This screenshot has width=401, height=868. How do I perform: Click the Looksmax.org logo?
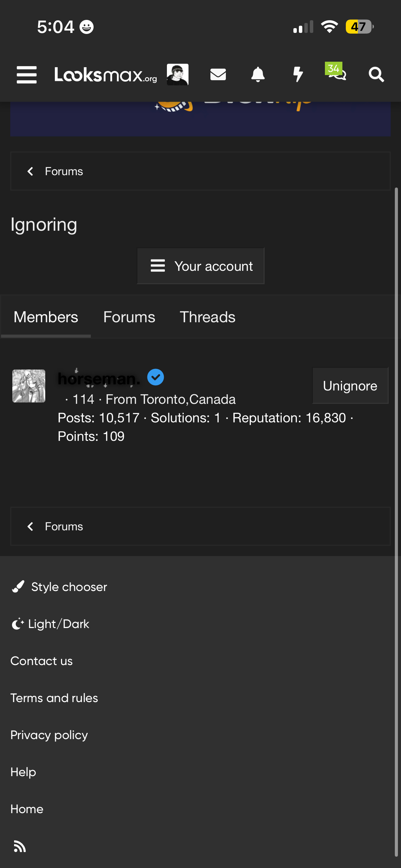[106, 74]
